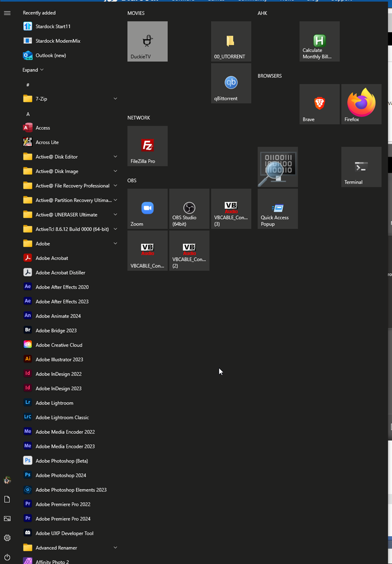Viewport: 392px width, 564px height.
Task: Open the Terminal tile
Action: 361,167
